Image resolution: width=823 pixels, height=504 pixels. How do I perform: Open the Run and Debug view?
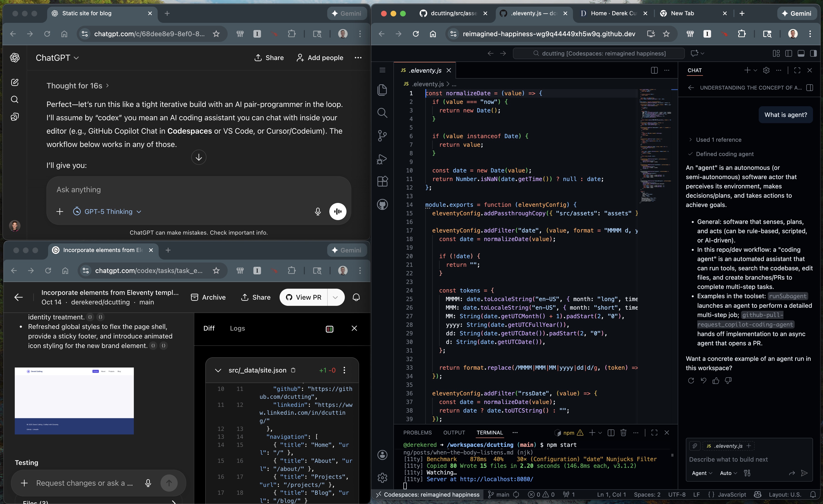(x=382, y=159)
